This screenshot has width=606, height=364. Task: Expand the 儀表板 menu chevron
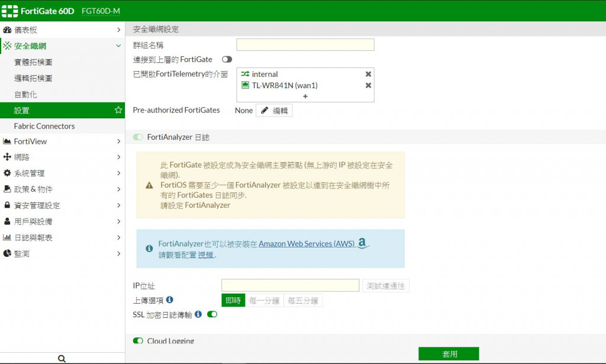118,30
